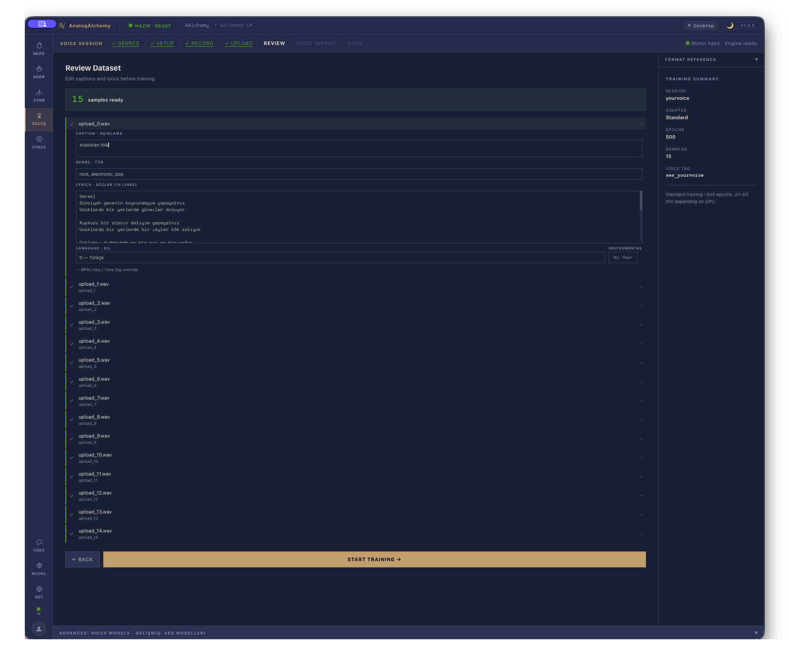Select the REVIEW step
The height and width of the screenshot is (672, 789).
(274, 43)
